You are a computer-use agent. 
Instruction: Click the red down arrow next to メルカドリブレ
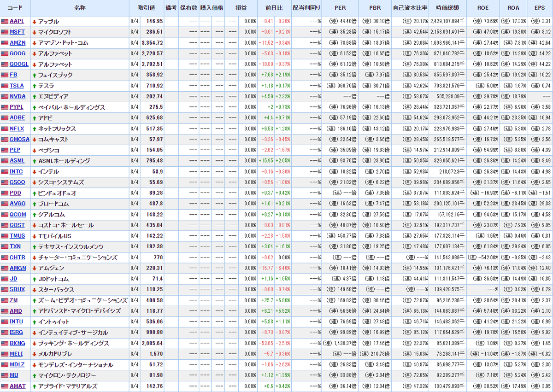pos(34,354)
